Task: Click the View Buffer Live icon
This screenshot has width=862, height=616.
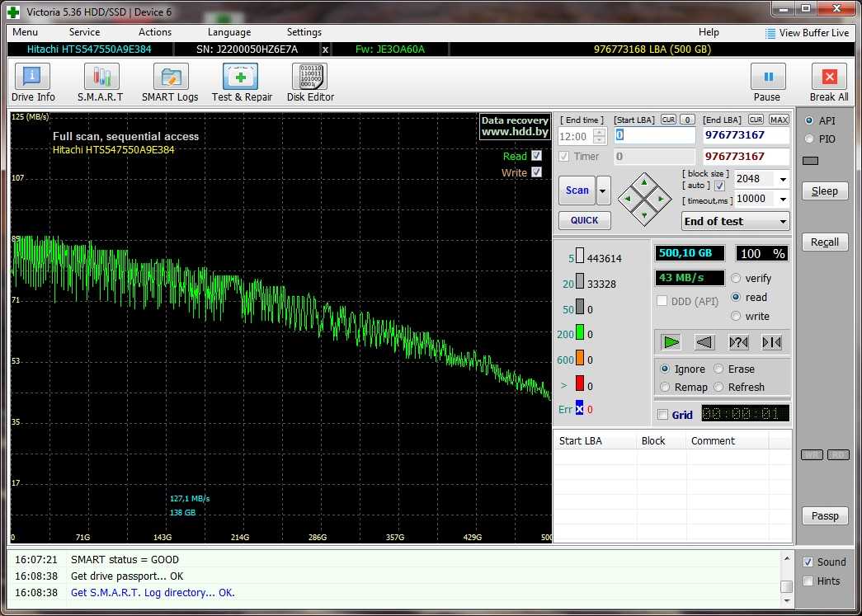Action: pos(770,33)
